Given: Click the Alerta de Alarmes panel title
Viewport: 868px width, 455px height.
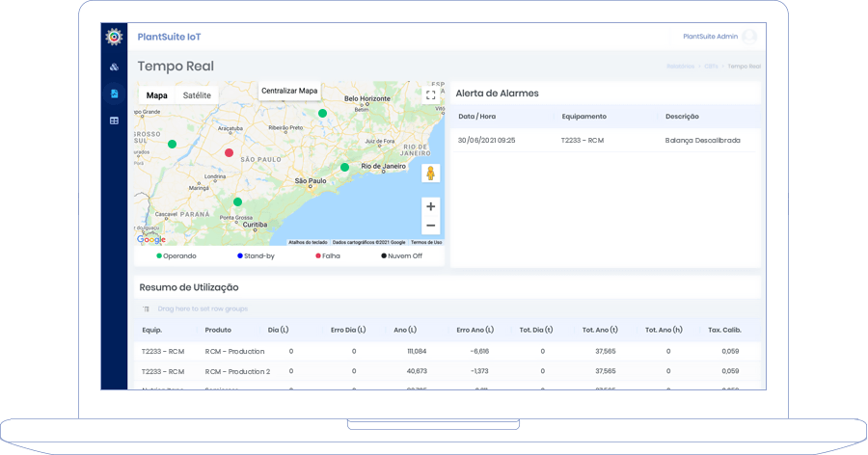Looking at the screenshot, I should (x=497, y=94).
